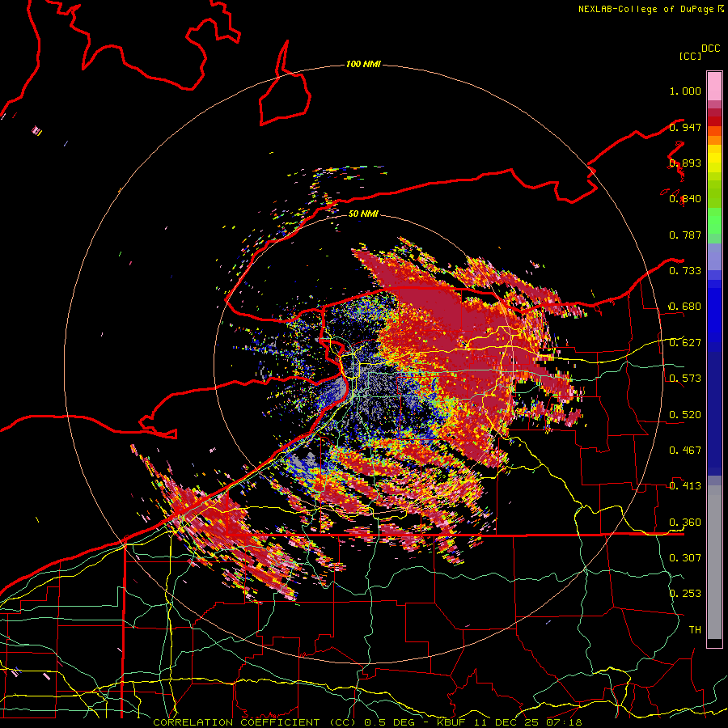Click the 0.947 scale value

pyautogui.click(x=685, y=127)
